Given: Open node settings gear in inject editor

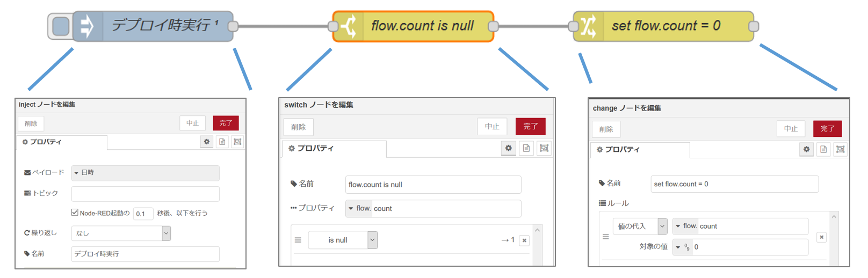Looking at the screenshot, I should point(207,142).
